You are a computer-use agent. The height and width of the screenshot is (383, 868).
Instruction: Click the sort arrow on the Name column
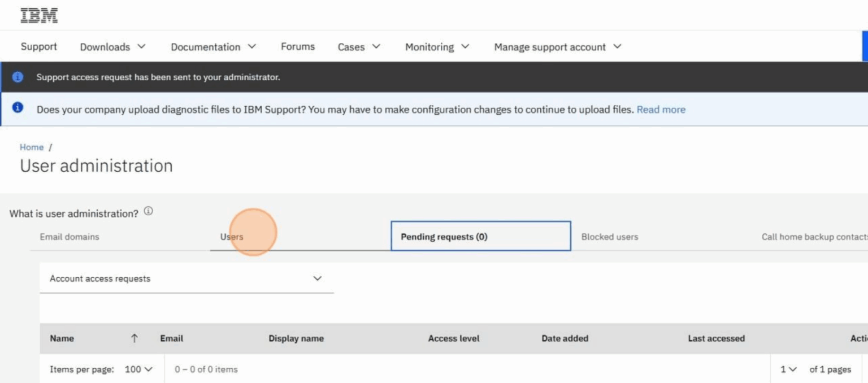click(134, 338)
